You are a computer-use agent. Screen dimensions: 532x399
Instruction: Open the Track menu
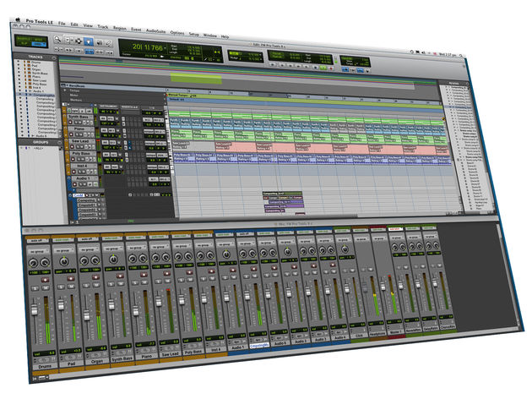click(103, 26)
